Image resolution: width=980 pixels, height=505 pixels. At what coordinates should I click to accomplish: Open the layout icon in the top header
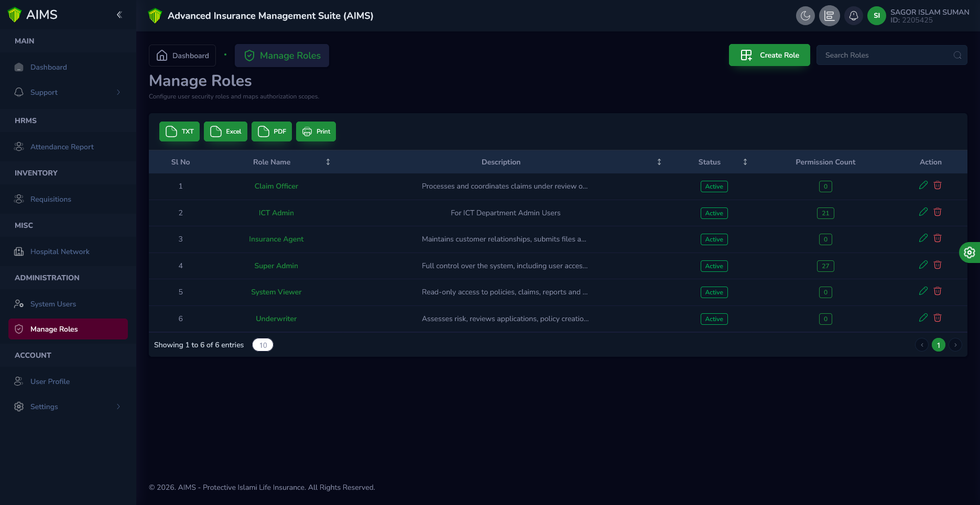(830, 16)
